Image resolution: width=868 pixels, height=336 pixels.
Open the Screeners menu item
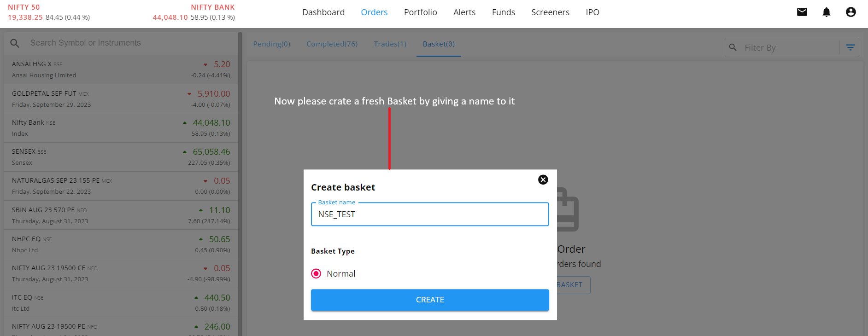point(550,12)
